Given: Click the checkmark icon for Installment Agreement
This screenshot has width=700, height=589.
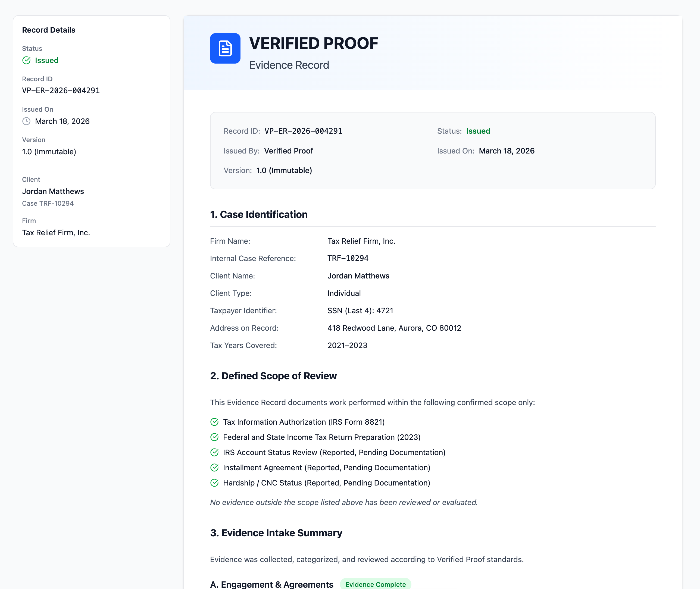Looking at the screenshot, I should point(214,468).
